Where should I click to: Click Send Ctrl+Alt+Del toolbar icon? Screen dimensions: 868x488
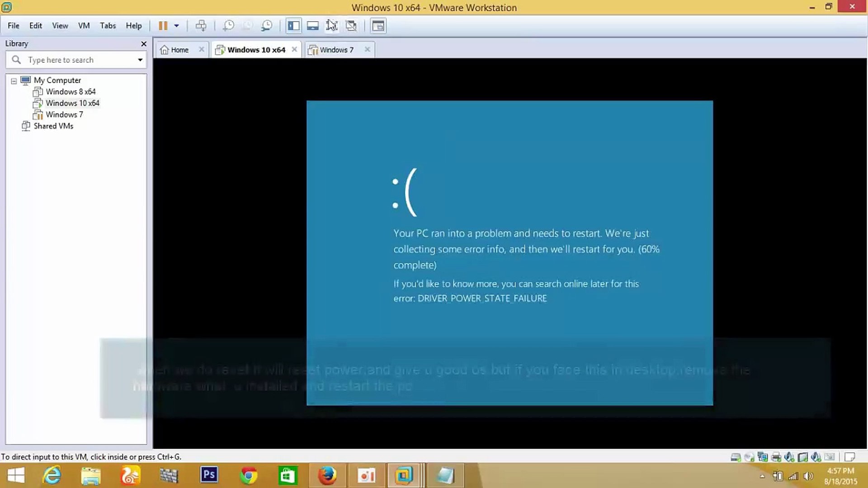click(201, 26)
